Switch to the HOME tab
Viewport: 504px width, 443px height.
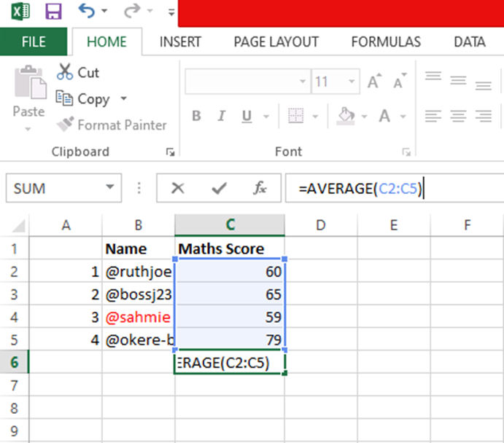(x=106, y=42)
